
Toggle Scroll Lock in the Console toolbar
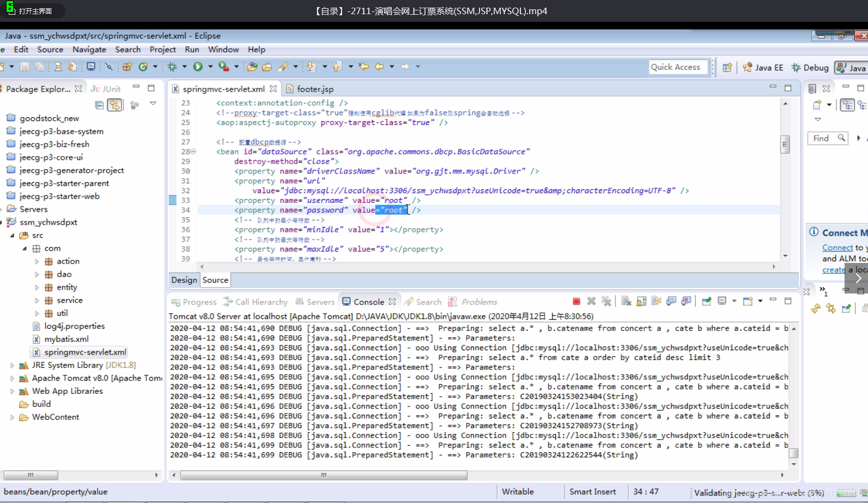click(x=642, y=302)
